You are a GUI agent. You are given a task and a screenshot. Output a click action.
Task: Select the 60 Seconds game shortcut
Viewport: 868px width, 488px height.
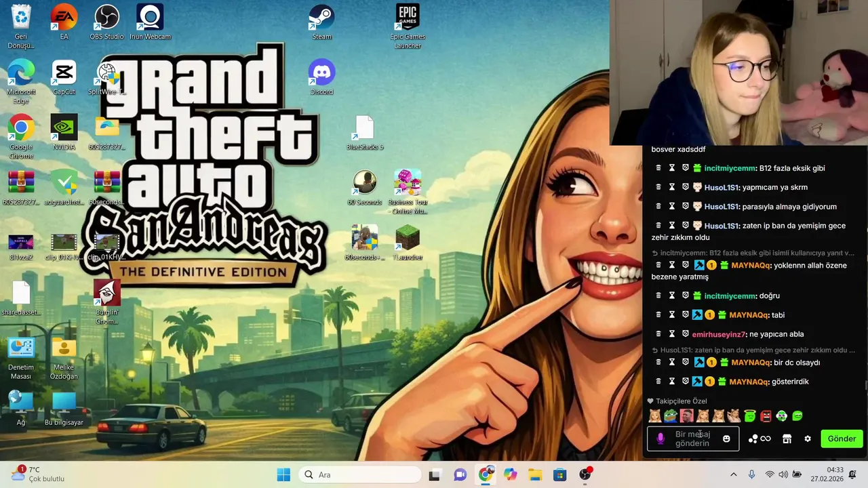365,188
